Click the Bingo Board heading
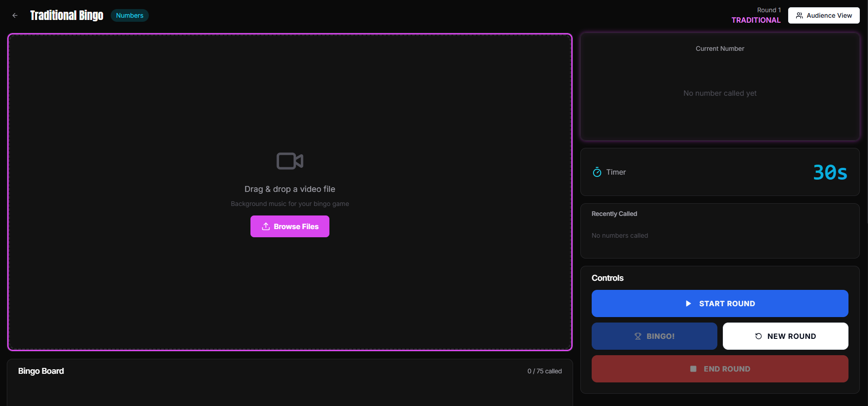The height and width of the screenshot is (406, 868). coord(41,371)
